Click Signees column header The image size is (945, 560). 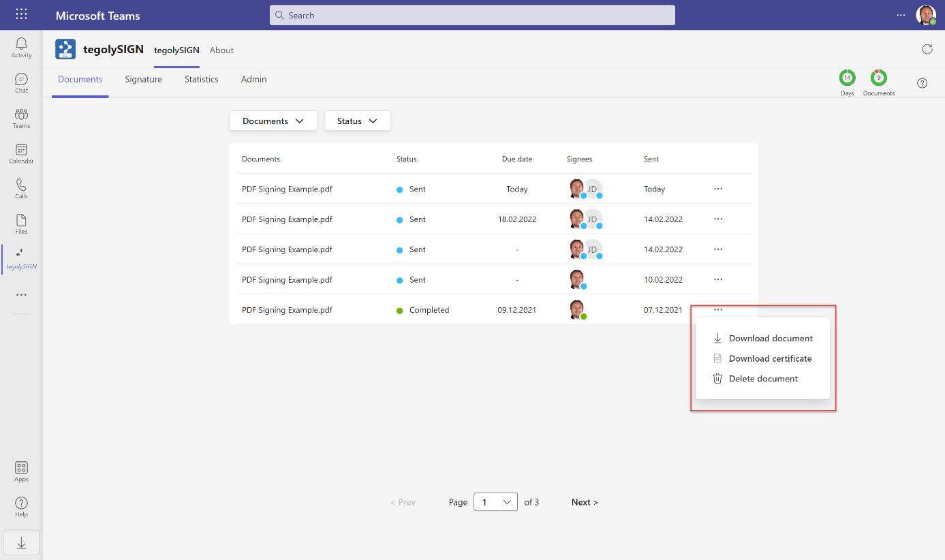[x=579, y=159]
